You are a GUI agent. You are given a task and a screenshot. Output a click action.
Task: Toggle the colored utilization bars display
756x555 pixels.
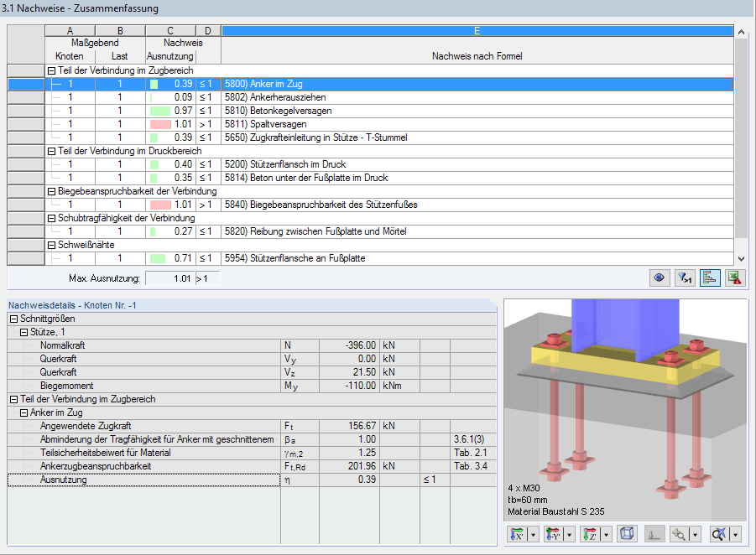(x=710, y=278)
